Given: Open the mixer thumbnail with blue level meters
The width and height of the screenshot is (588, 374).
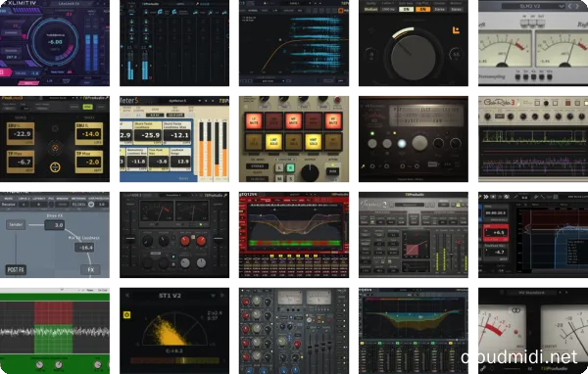Looking at the screenshot, I should coord(174,43).
